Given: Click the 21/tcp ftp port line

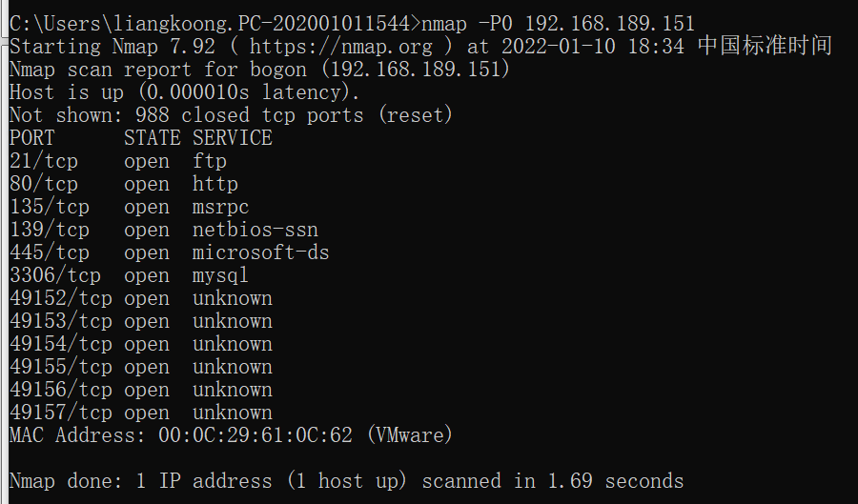Looking at the screenshot, I should pos(118,161).
